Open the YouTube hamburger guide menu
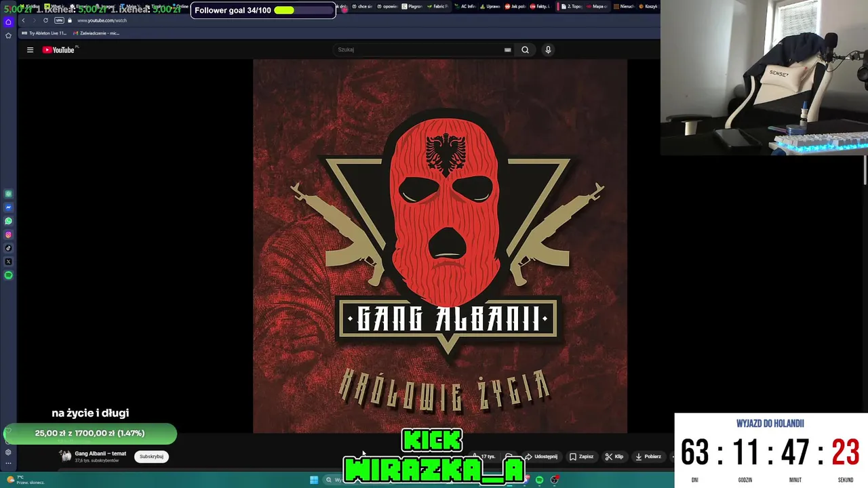This screenshot has height=488, width=868. [30, 49]
